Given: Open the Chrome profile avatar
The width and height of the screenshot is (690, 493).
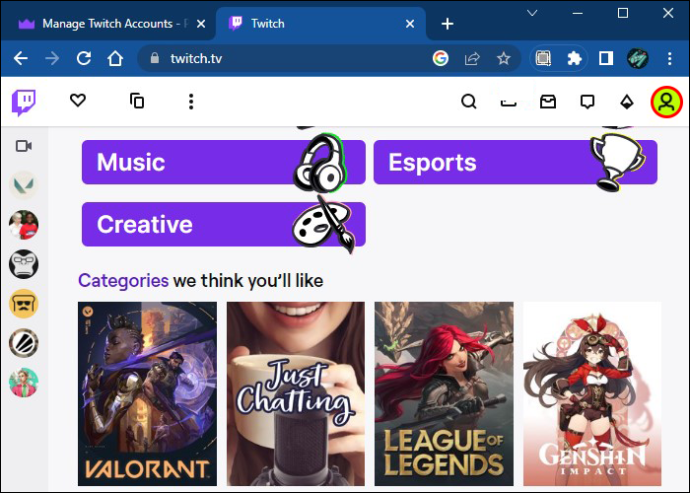Looking at the screenshot, I should 638,58.
